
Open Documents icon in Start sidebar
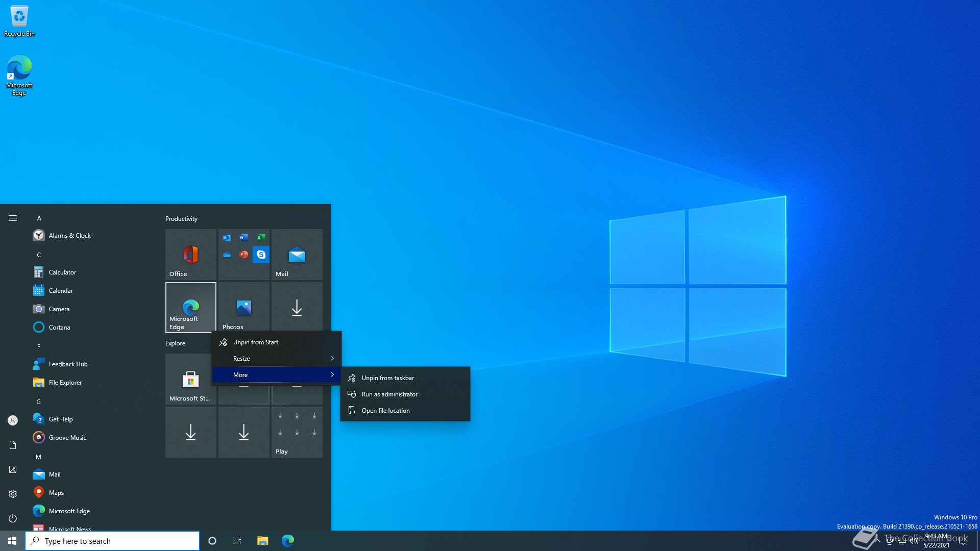click(x=13, y=445)
